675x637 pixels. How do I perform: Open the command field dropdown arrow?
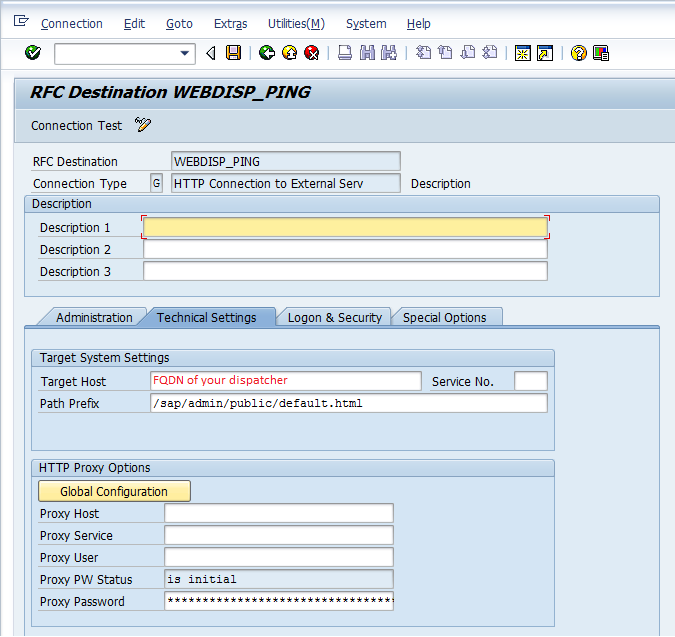pos(185,53)
